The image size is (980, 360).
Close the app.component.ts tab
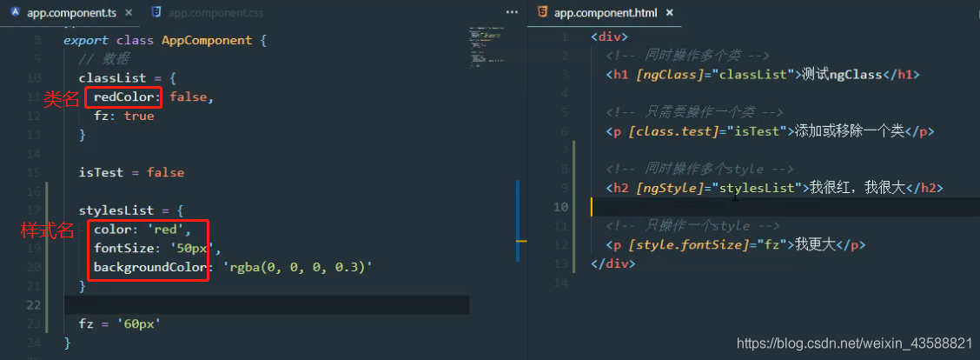129,13
